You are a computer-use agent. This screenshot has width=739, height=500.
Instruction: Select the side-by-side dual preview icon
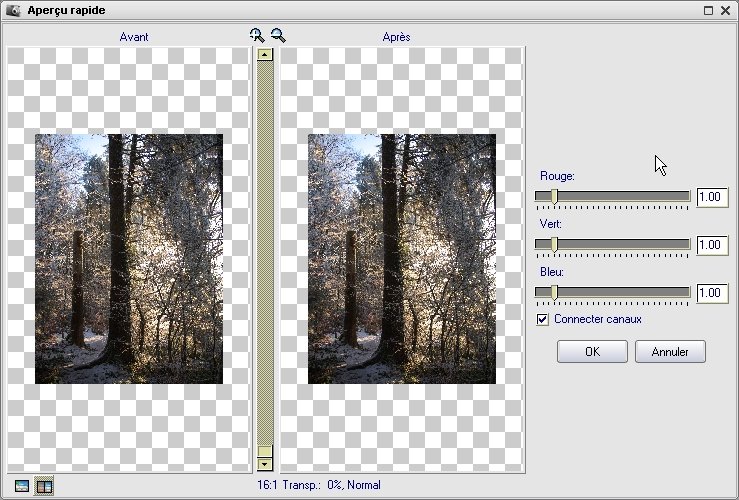44,487
